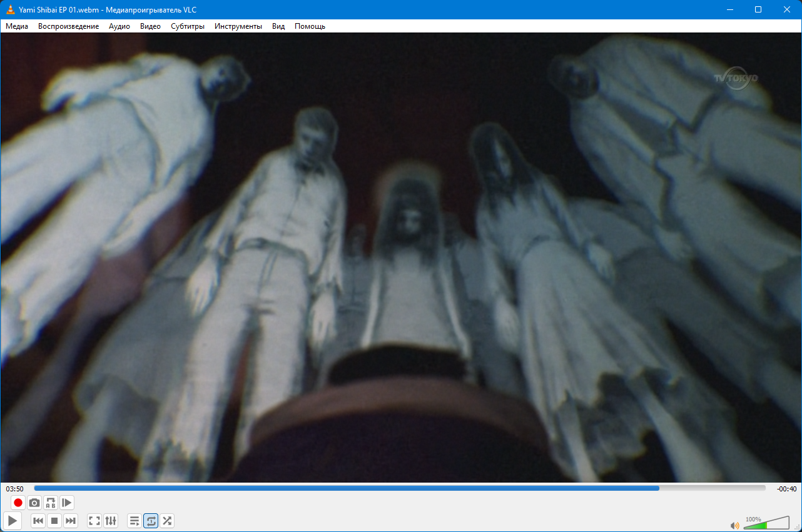The width and height of the screenshot is (802, 532).
Task: Resume playback with the Play button
Action: point(13,520)
